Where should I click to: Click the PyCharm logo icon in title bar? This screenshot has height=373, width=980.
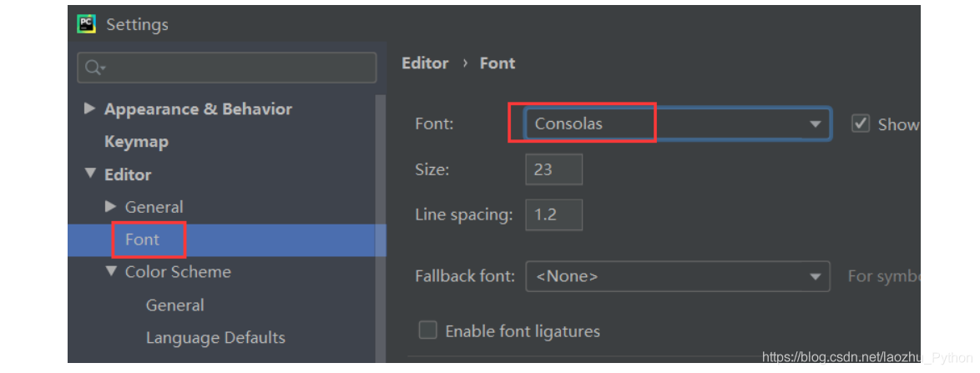pyautogui.click(x=86, y=24)
